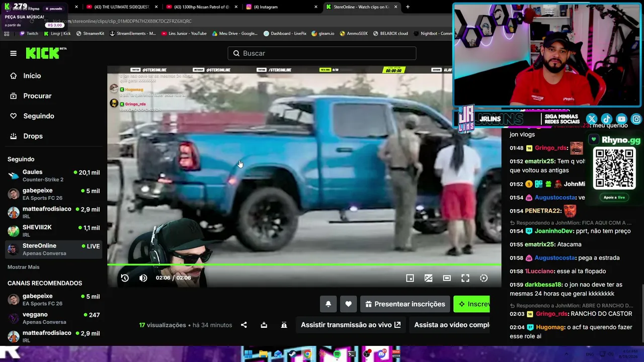The width and height of the screenshot is (644, 362).
Task: Open veggano recommended channel
Action: 53,318
